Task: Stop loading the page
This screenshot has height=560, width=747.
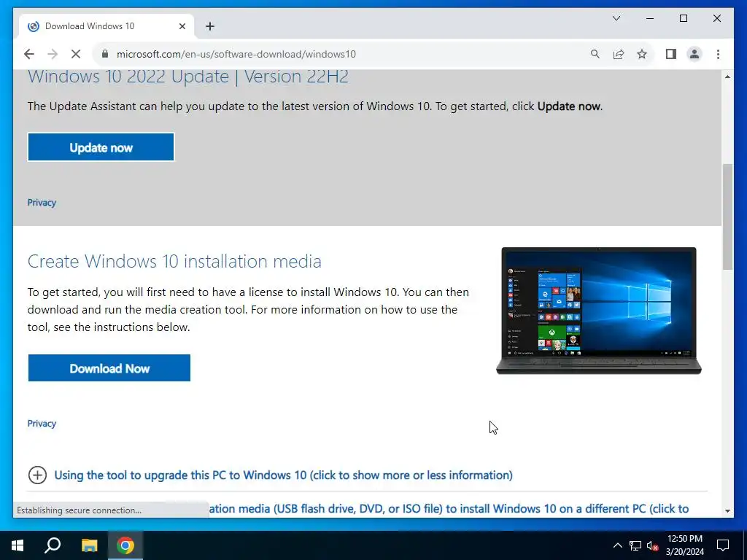Action: coord(76,54)
